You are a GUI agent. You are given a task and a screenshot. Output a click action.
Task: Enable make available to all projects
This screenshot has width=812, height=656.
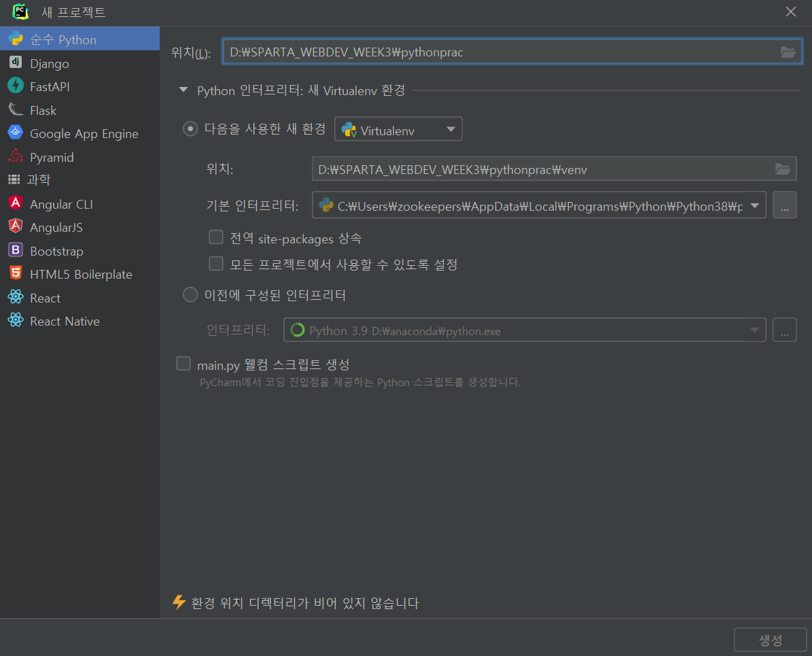pyautogui.click(x=216, y=264)
